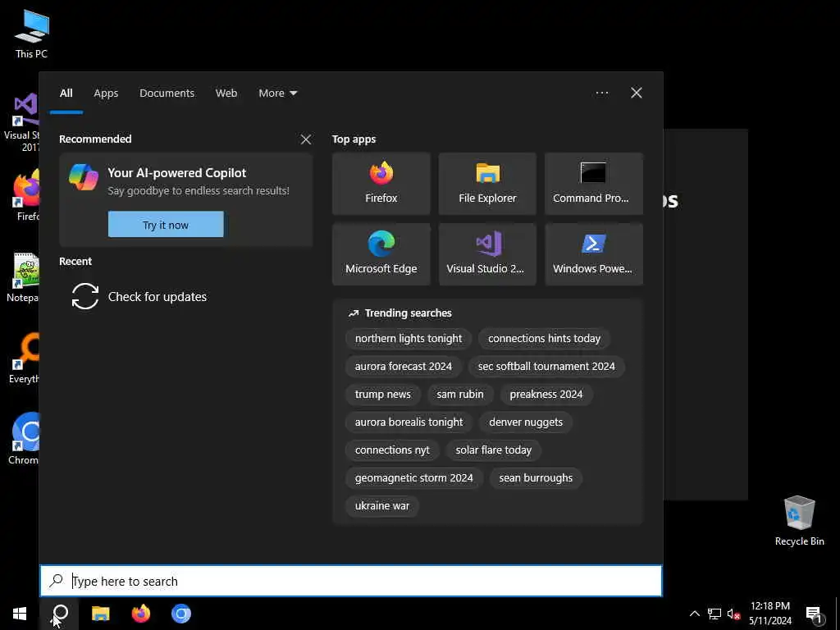This screenshot has height=630, width=840.
Task: Open the taskbar clock and date
Action: click(x=769, y=614)
